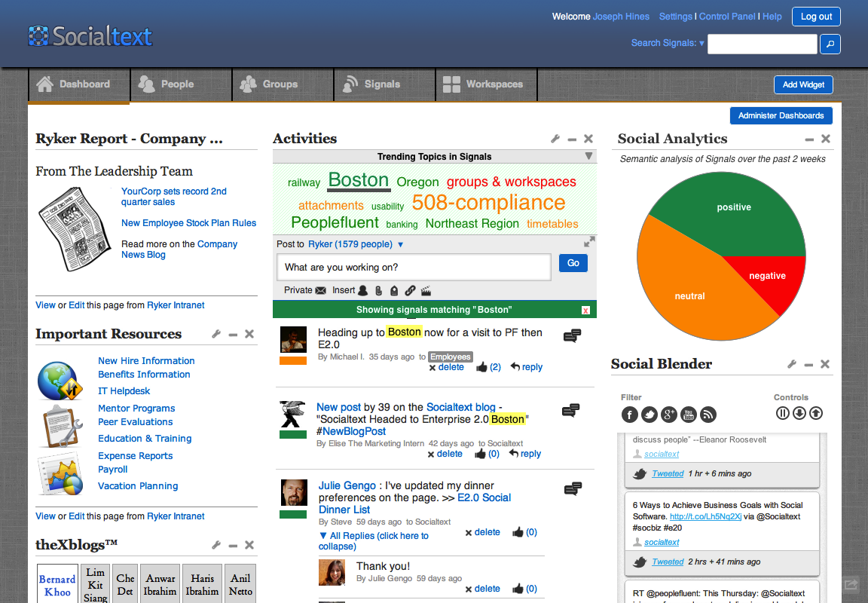Collapse All Replies on Julie's signal

coord(374,541)
